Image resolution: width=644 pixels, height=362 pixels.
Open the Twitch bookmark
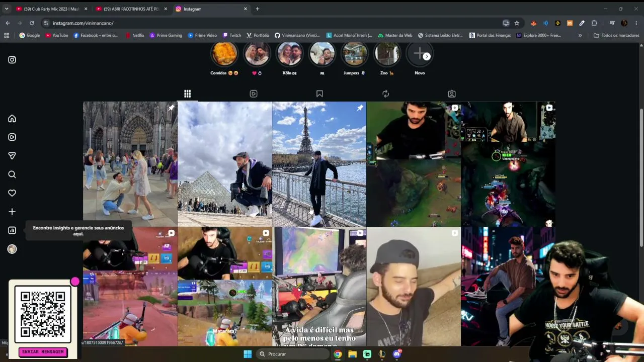(x=232, y=36)
